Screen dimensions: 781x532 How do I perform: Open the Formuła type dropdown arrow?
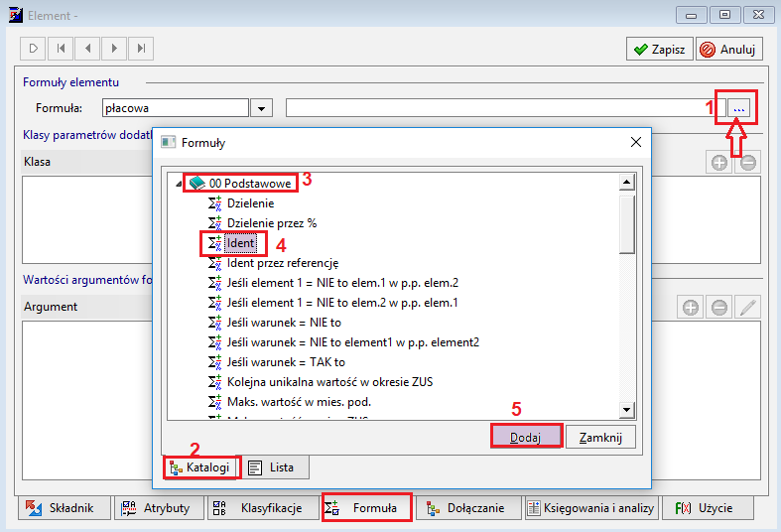coord(262,108)
